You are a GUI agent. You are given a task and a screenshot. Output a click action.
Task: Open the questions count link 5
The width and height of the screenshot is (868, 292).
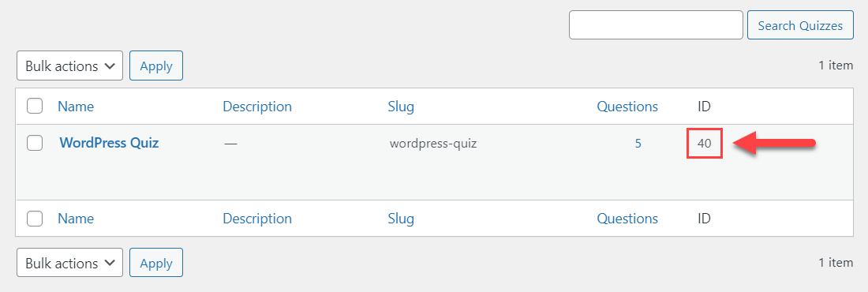638,144
